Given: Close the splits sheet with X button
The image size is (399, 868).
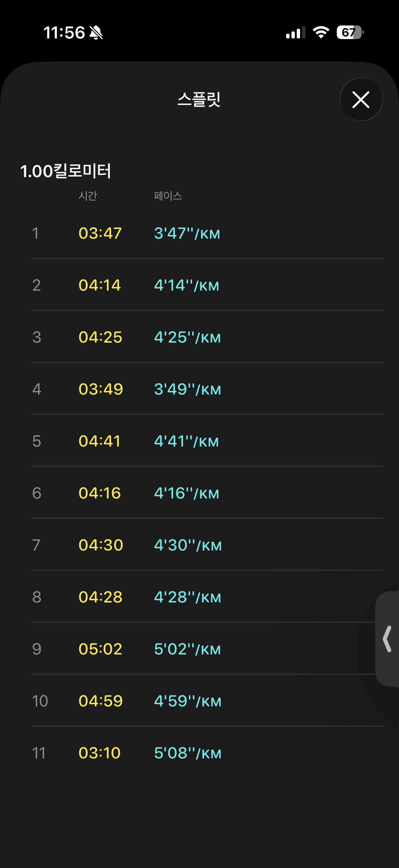Looking at the screenshot, I should (361, 99).
